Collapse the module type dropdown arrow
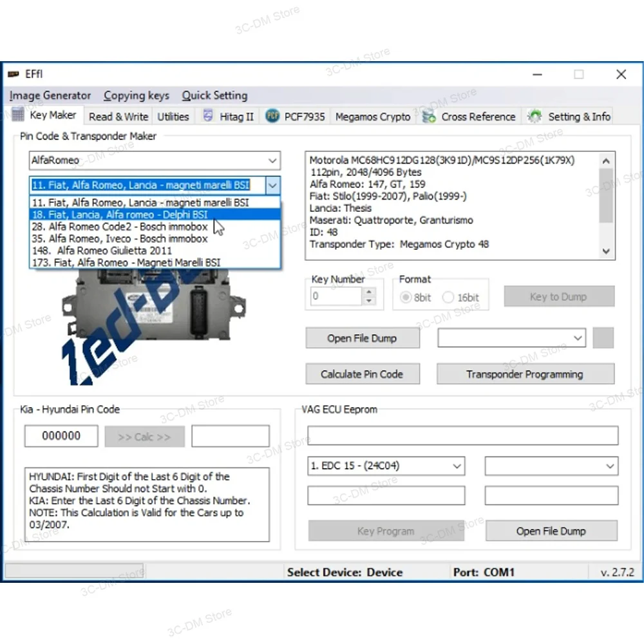 click(272, 185)
